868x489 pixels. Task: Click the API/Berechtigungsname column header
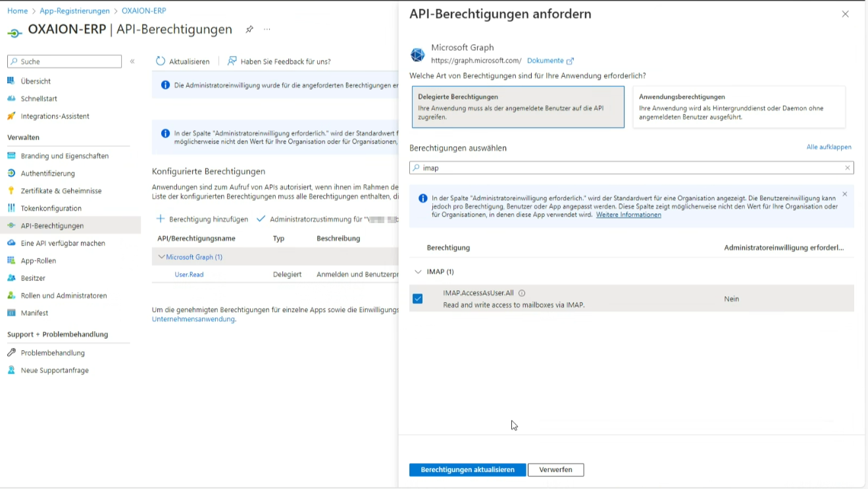coord(196,238)
